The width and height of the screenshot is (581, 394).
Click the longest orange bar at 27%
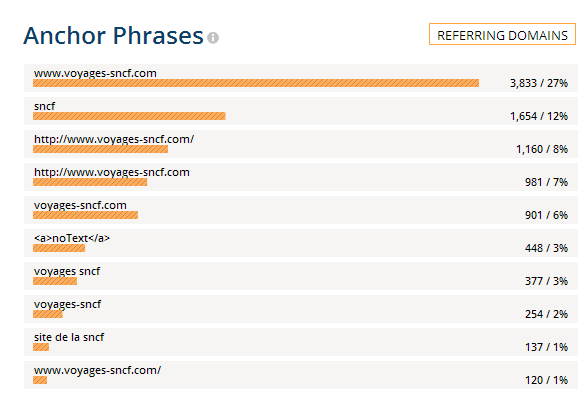[256, 83]
